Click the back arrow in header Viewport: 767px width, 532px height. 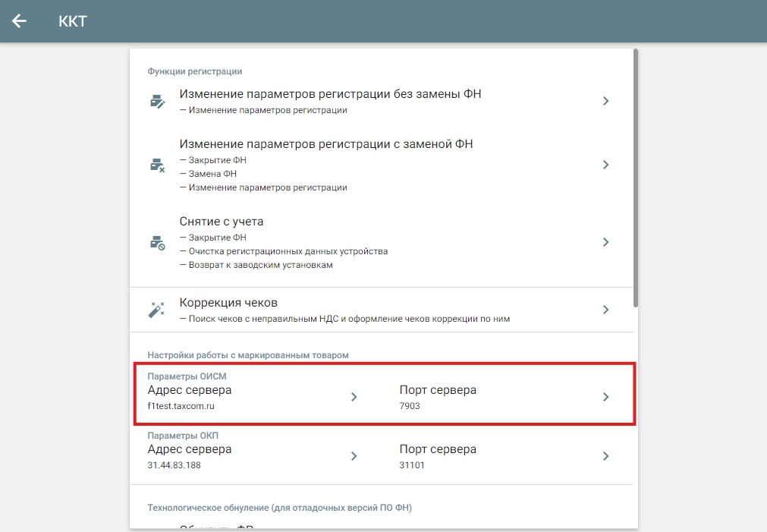pyautogui.click(x=19, y=21)
